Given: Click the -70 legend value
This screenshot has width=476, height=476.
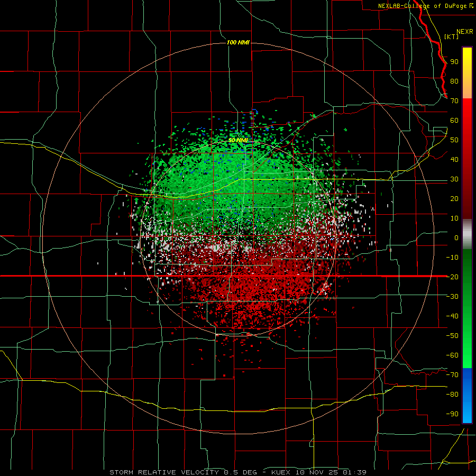Looking at the screenshot, I should (x=452, y=375).
